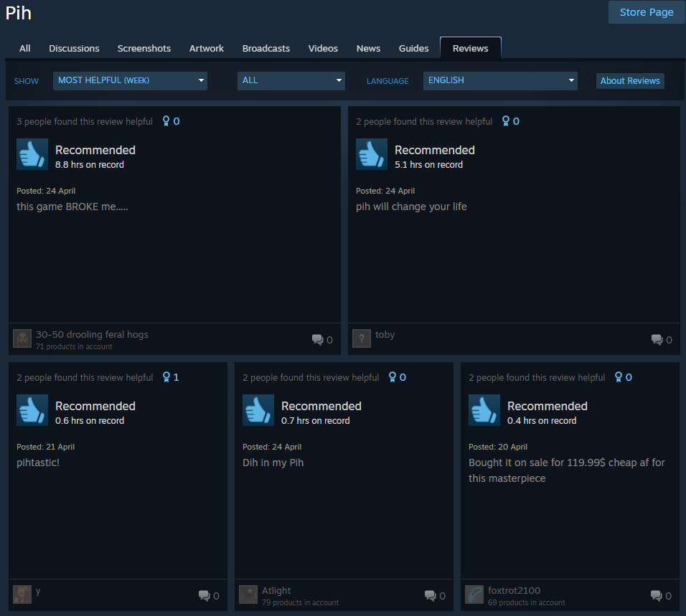Click thumbs-up icon on 0.4 hrs review
Viewport: 686px width, 616px height.
(x=484, y=410)
